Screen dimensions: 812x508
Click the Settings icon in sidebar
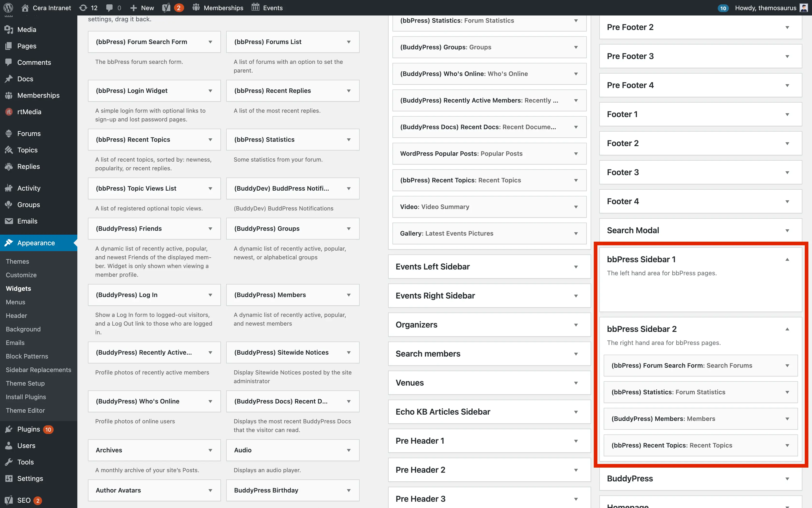click(x=9, y=478)
